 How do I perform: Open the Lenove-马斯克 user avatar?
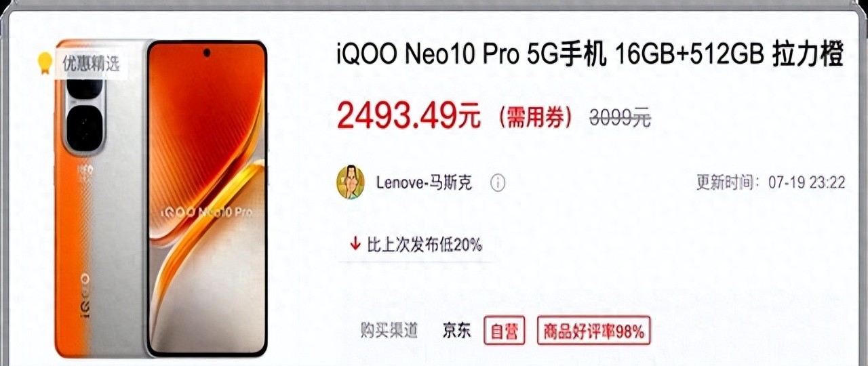(351, 182)
